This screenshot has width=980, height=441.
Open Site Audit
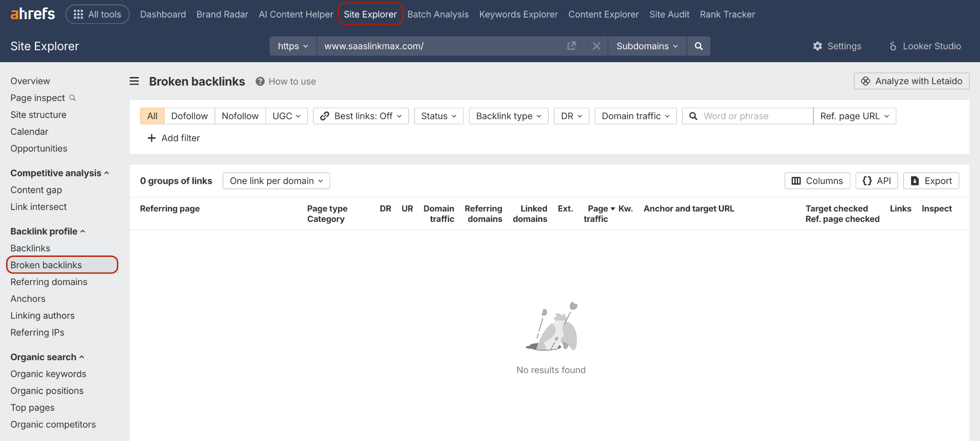click(x=669, y=14)
